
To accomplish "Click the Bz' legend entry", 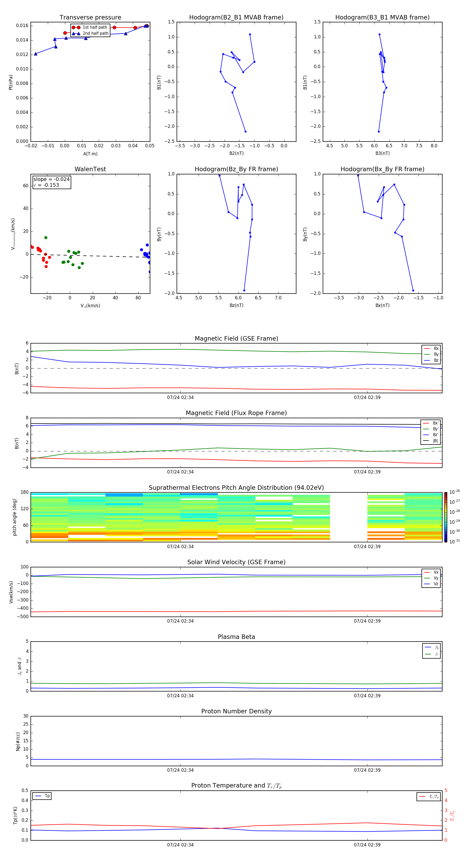I will [x=431, y=435].
